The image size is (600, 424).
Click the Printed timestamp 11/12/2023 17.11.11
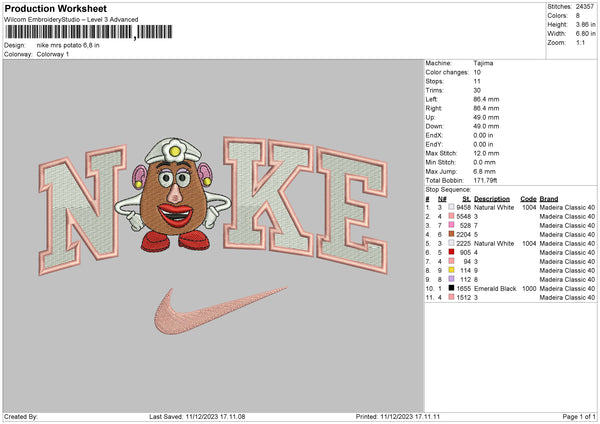point(410,417)
